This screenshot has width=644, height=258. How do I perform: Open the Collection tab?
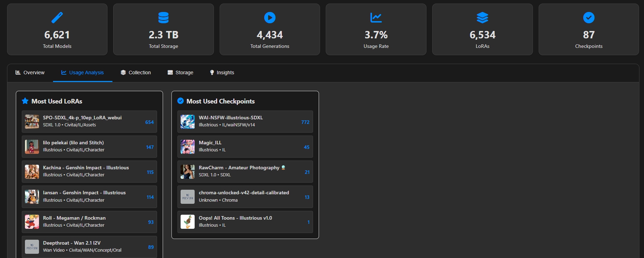(136, 73)
